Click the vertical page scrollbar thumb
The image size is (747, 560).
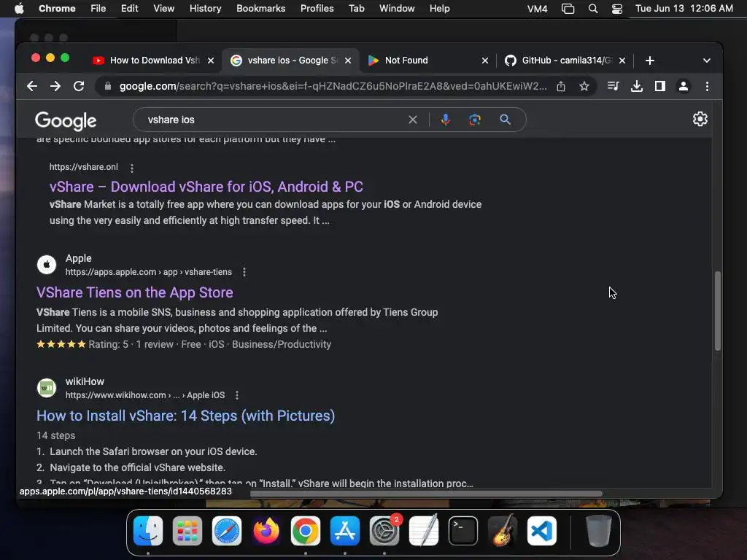[718, 311]
